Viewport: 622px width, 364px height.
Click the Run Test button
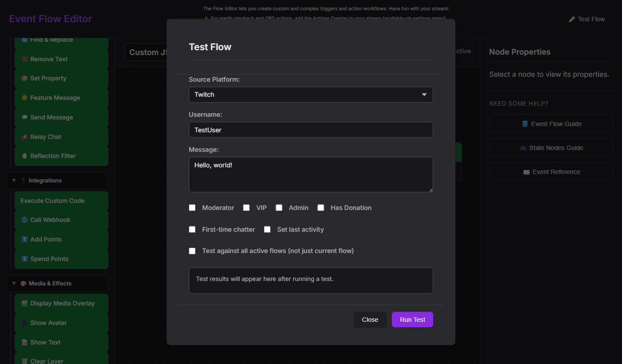point(412,319)
